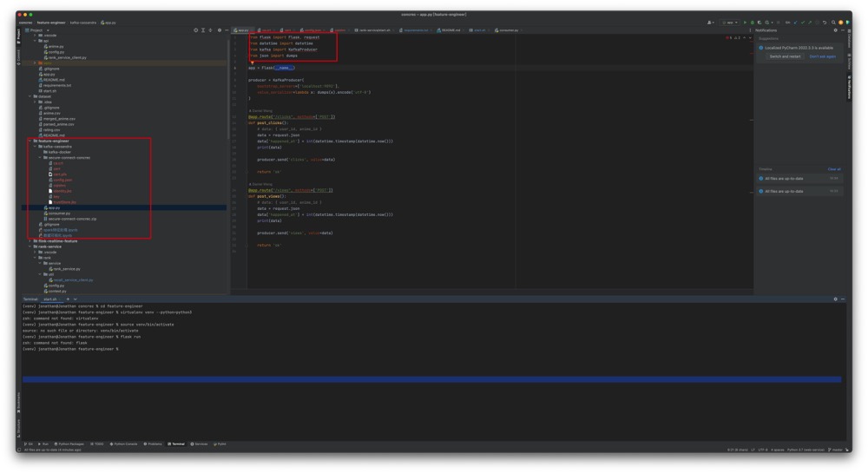Open the Problems tool window tab
Image resolution: width=868 pixels, height=473 pixels.
tap(154, 443)
